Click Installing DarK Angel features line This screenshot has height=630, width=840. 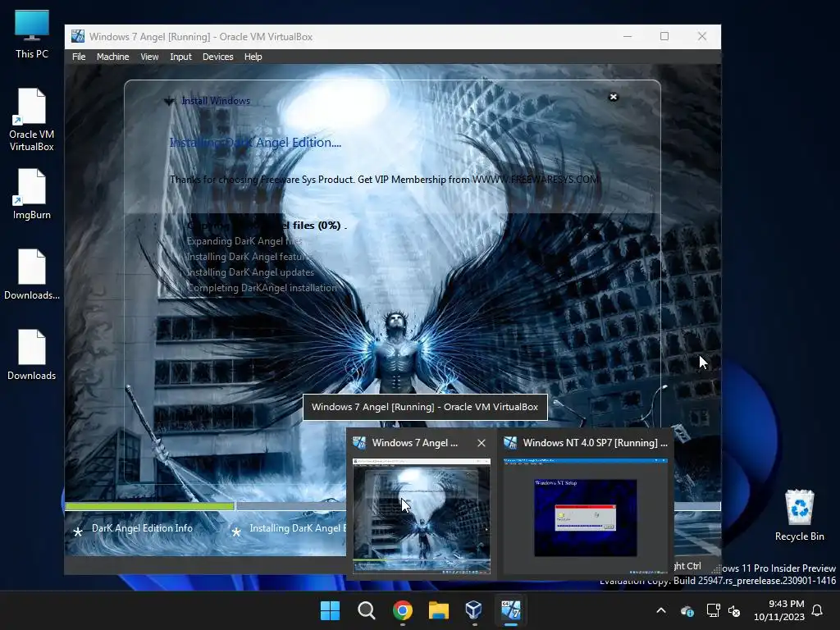[x=248, y=257]
